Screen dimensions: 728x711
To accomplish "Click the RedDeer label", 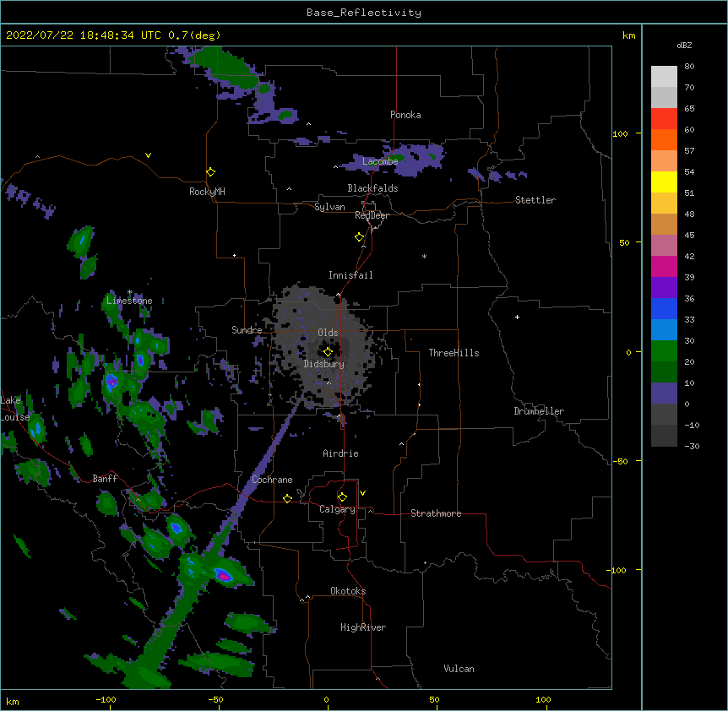I will click(372, 215).
